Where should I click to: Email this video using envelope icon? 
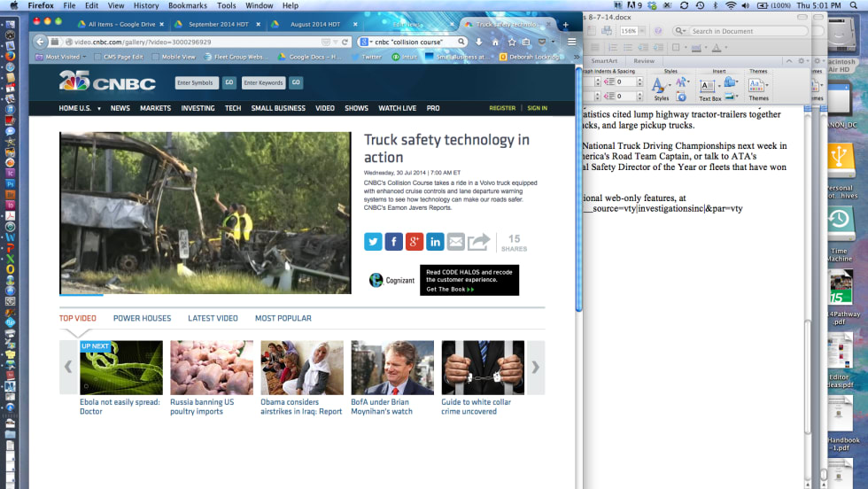[x=455, y=242]
